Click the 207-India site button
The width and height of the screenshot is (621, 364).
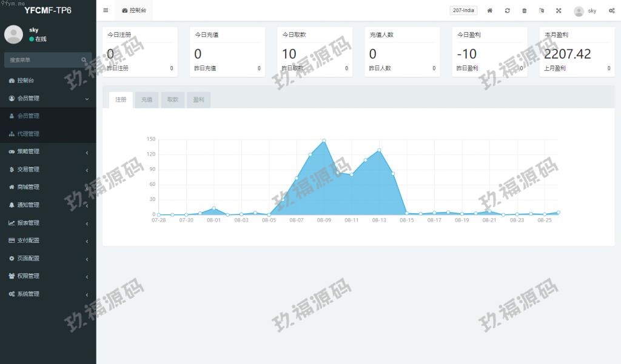[463, 10]
